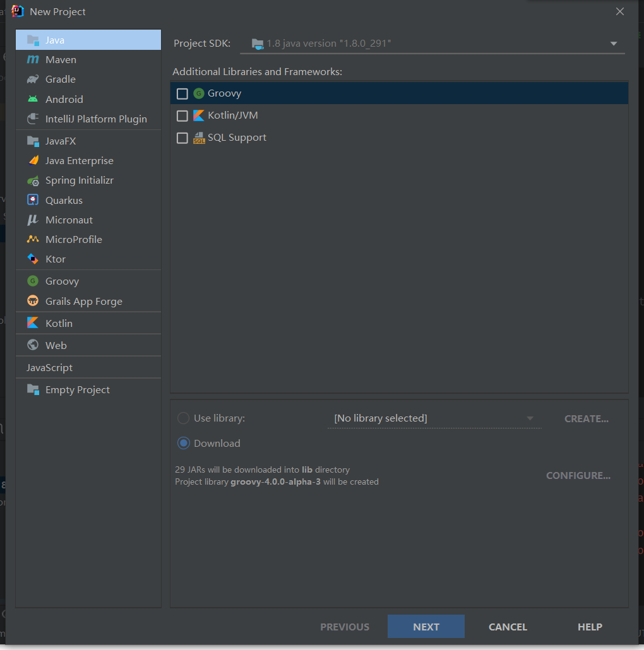Click the Ktor label in sidebar
The width and height of the screenshot is (644, 650).
tap(56, 259)
